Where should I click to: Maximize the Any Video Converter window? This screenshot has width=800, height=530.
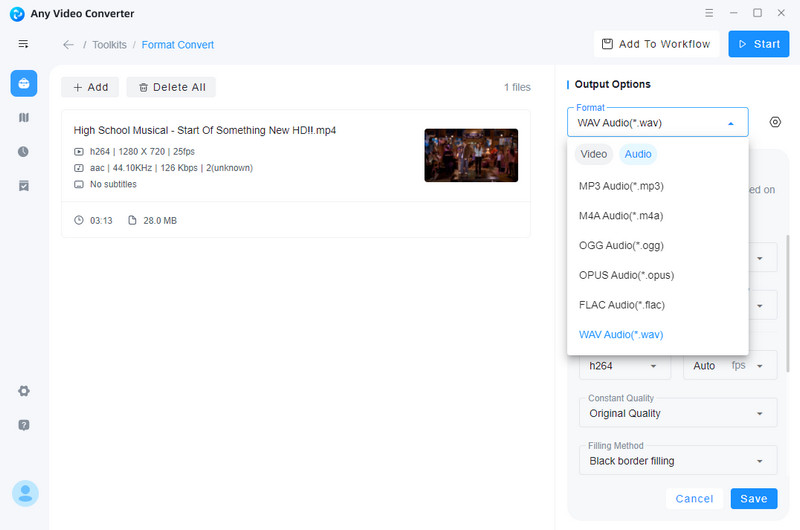(x=757, y=13)
